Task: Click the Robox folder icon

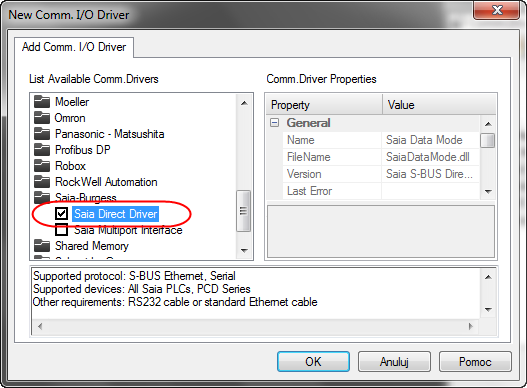Action: pyautogui.click(x=42, y=166)
